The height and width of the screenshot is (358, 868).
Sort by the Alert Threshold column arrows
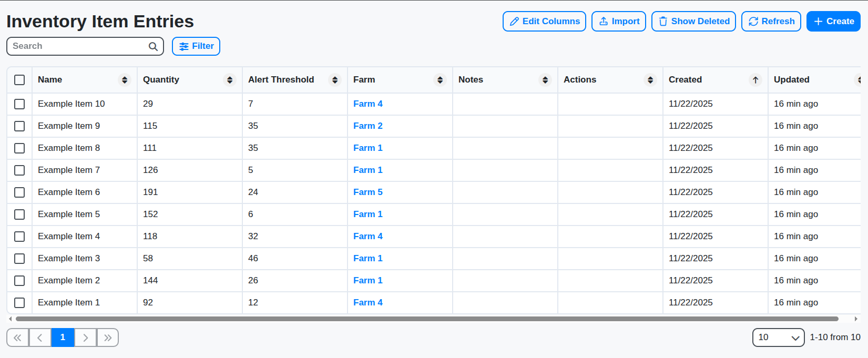(335, 80)
